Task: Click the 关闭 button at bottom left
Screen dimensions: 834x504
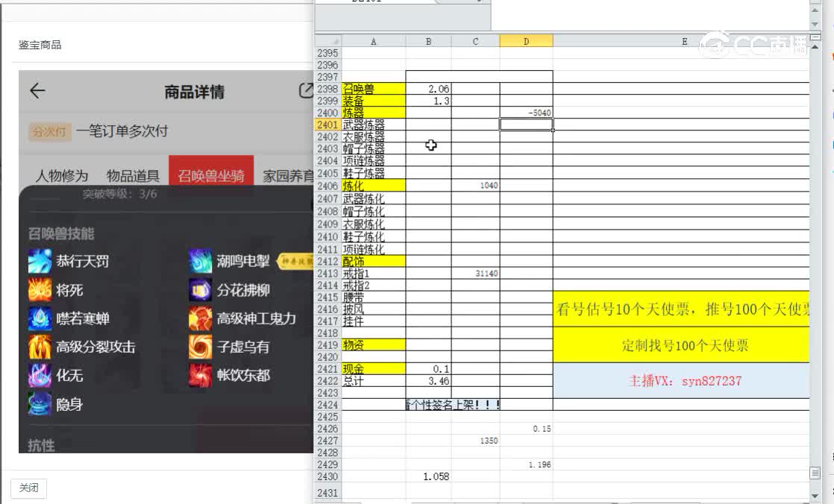Action: click(x=28, y=488)
